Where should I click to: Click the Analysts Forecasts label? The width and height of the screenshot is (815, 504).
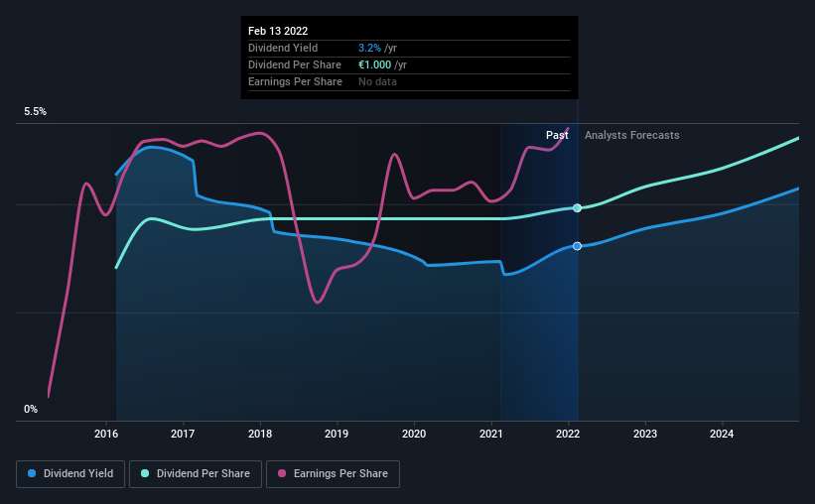(631, 135)
